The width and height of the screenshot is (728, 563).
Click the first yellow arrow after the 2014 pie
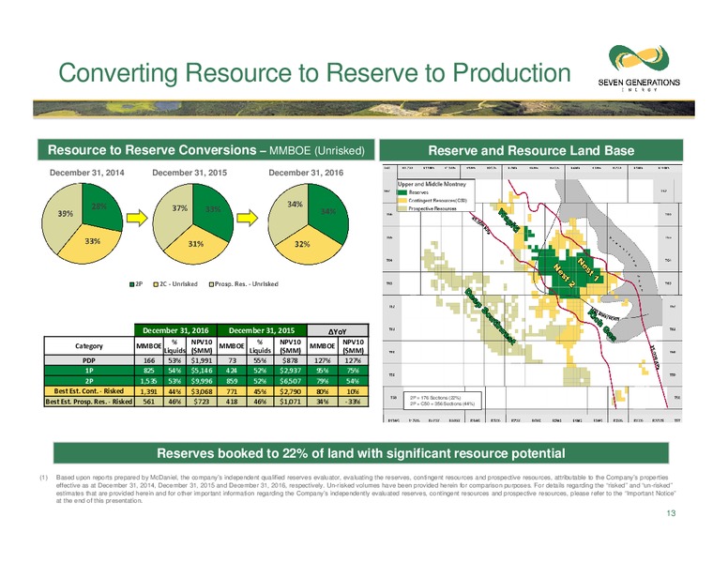[137, 218]
